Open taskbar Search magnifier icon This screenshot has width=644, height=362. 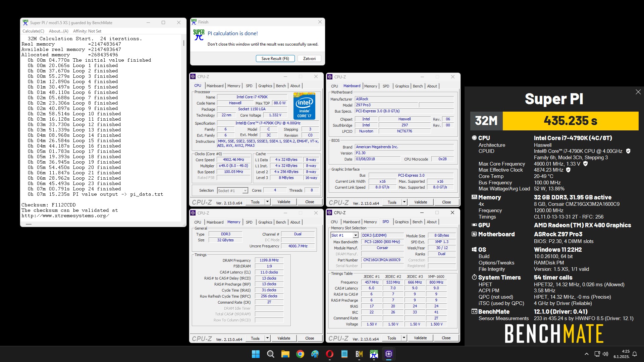click(270, 354)
